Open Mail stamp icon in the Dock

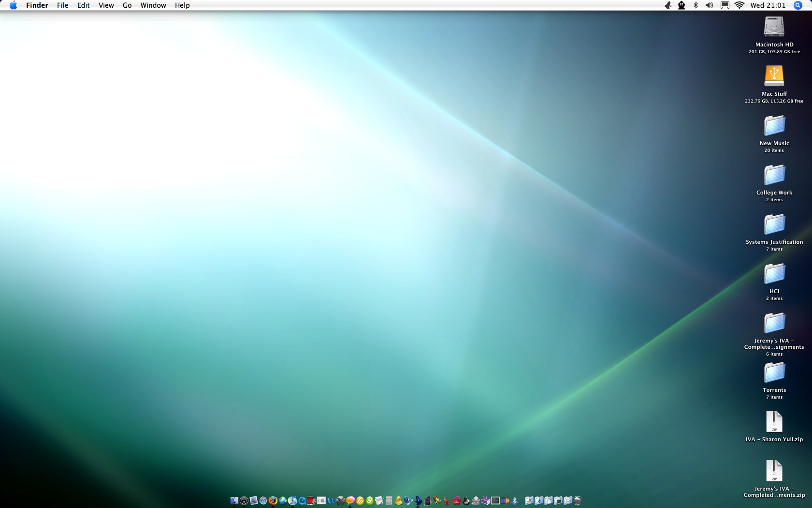coord(254,501)
